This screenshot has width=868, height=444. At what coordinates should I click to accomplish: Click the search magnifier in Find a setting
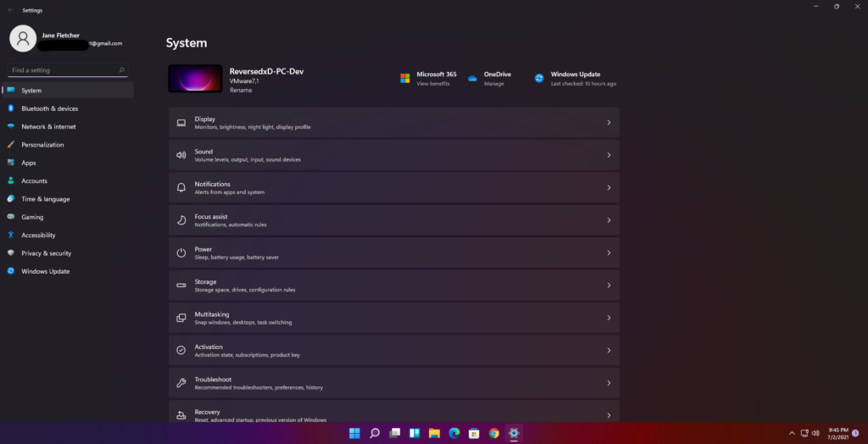(122, 70)
